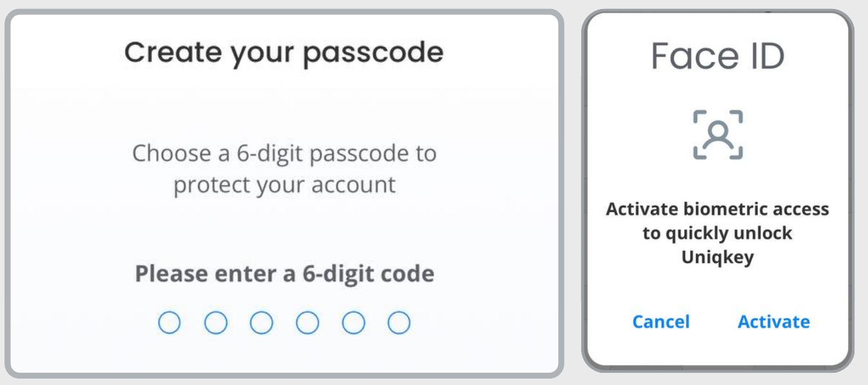Screen dimensions: 868x385
Task: Cancel the Face ID prompt
Action: (661, 321)
